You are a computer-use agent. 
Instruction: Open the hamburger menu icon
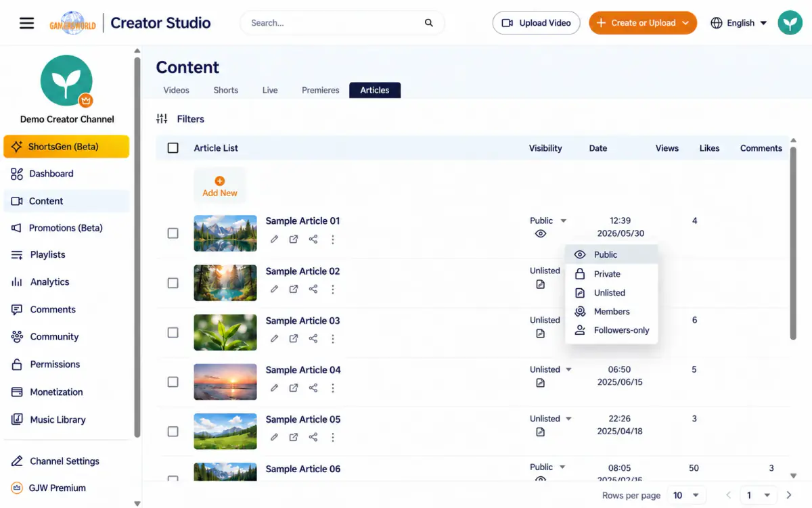pyautogui.click(x=26, y=23)
